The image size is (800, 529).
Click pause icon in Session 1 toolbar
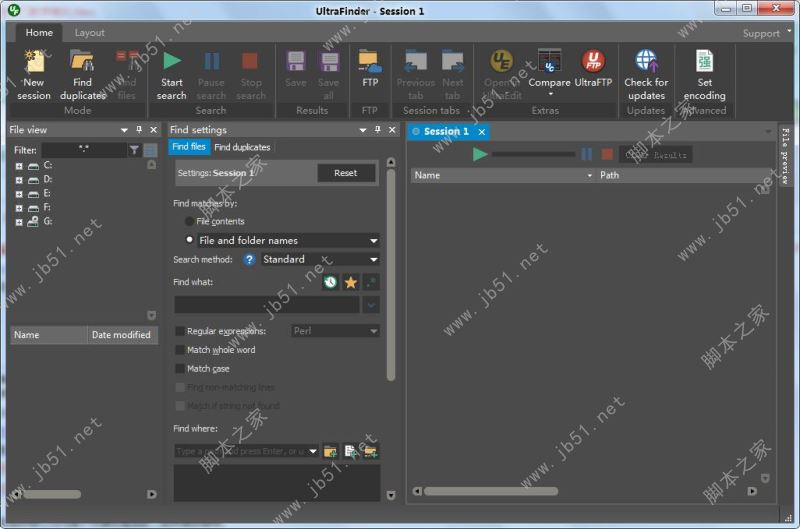point(587,154)
